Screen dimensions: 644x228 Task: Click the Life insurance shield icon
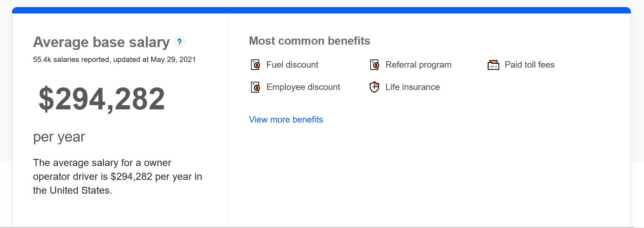(375, 87)
